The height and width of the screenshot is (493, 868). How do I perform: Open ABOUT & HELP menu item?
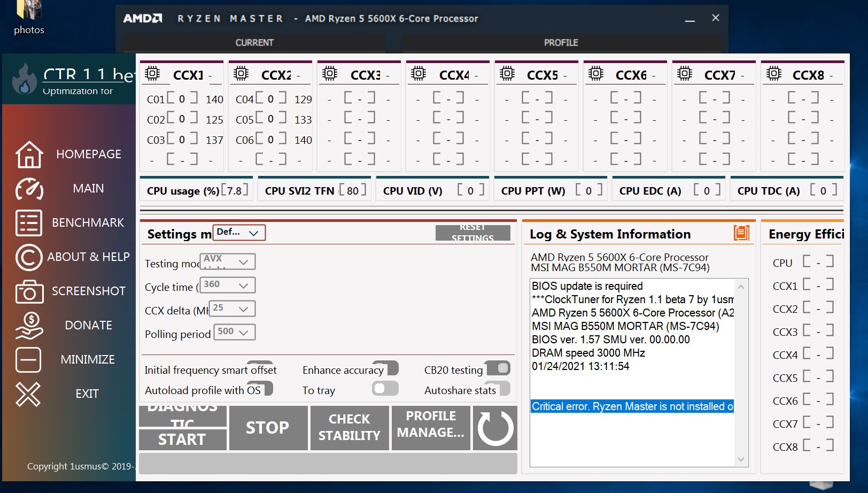88,257
